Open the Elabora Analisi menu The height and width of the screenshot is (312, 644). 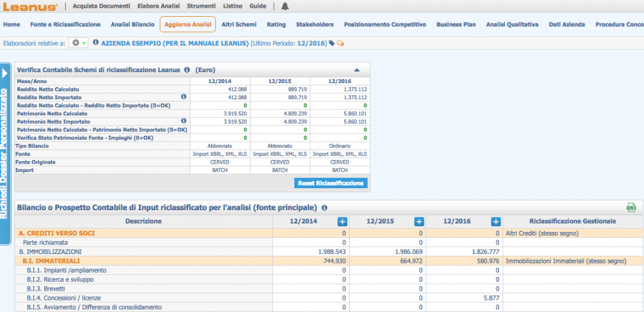click(158, 6)
